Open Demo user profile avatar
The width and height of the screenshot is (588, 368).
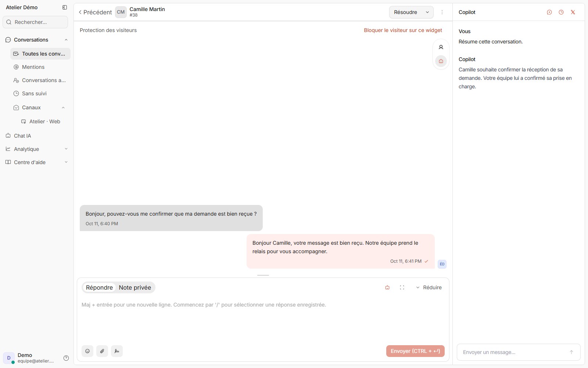click(x=9, y=358)
